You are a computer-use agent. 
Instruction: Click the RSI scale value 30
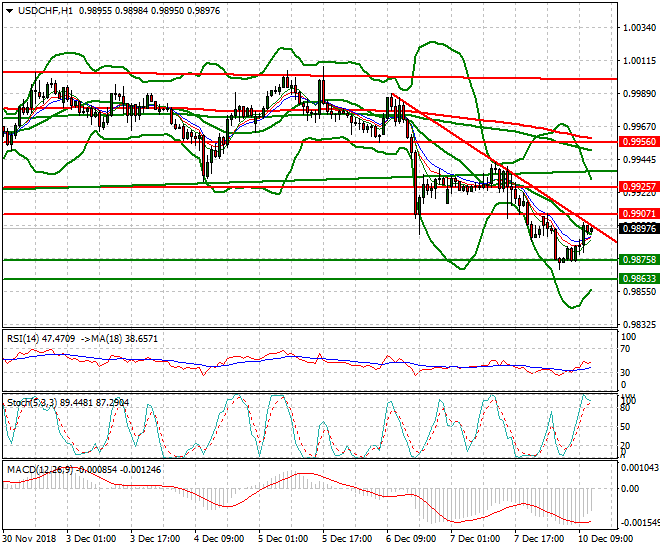(626, 373)
